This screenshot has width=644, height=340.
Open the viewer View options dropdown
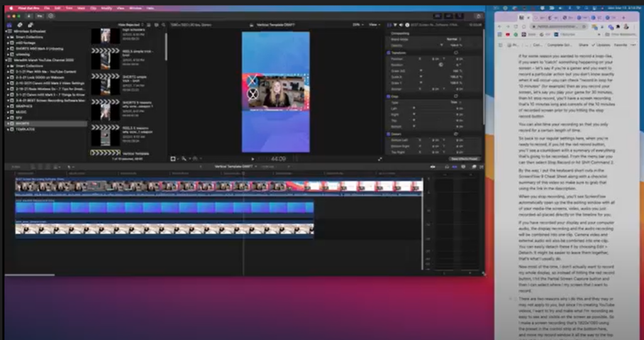(374, 25)
